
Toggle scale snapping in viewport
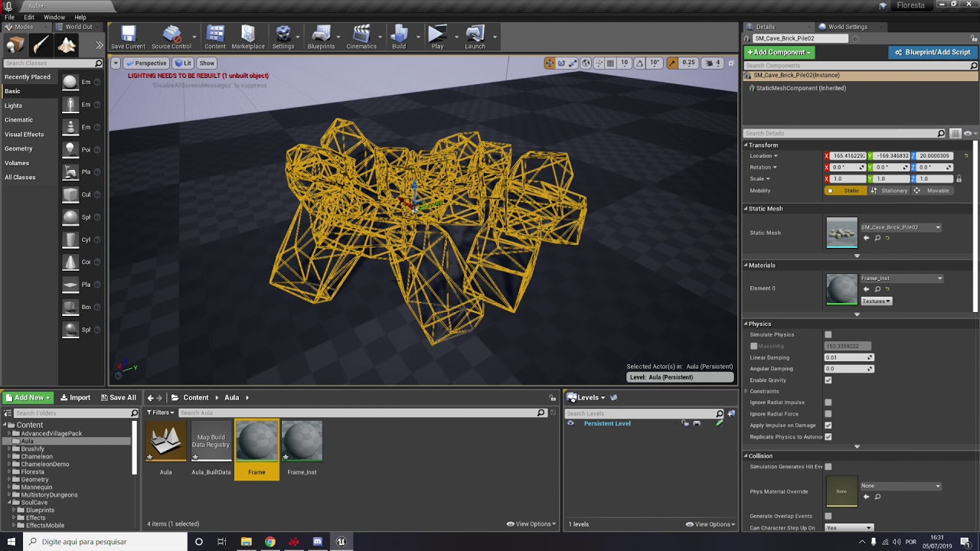pyautogui.click(x=671, y=63)
